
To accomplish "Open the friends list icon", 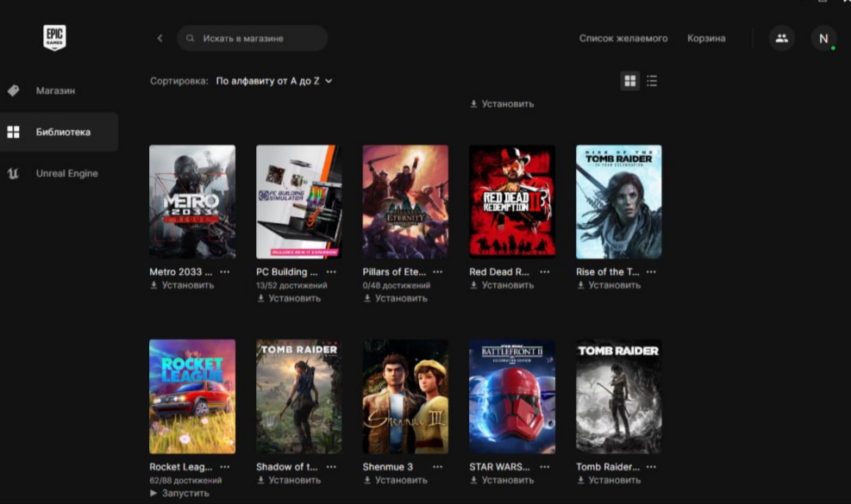I will coord(781,38).
